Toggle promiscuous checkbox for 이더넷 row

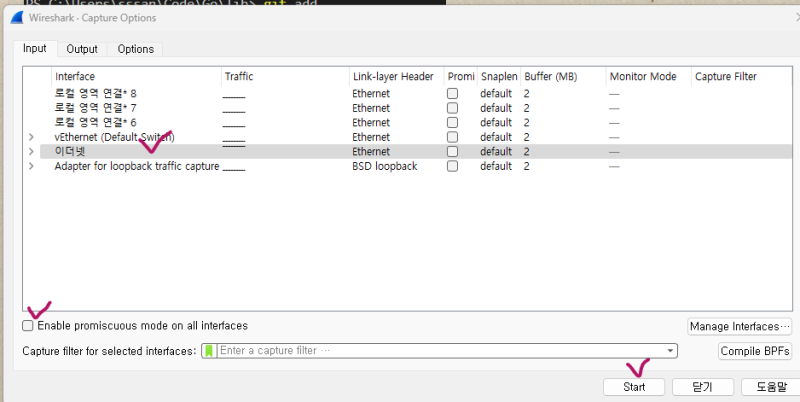(453, 152)
